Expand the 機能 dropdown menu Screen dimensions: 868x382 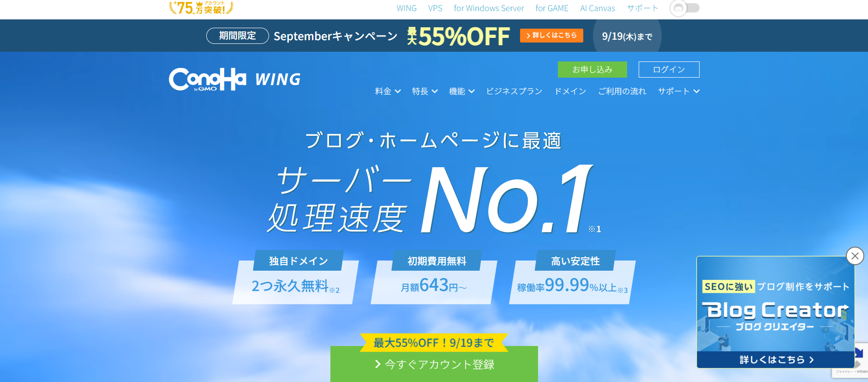(x=461, y=91)
